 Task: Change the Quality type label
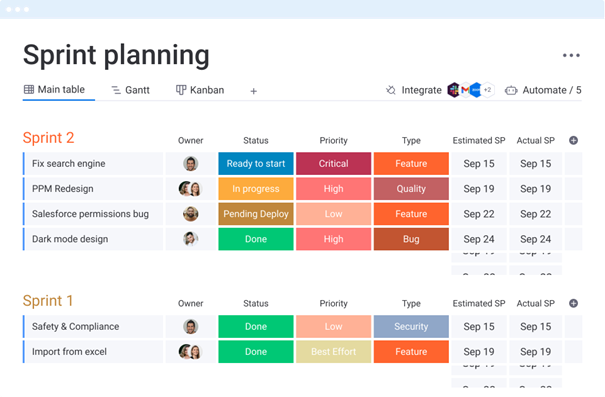tap(411, 189)
